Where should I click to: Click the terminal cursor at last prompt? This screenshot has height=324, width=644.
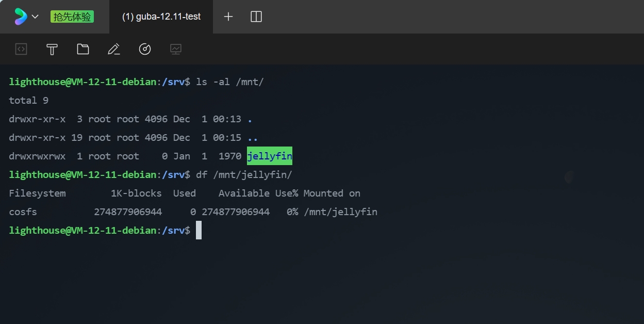tap(199, 230)
